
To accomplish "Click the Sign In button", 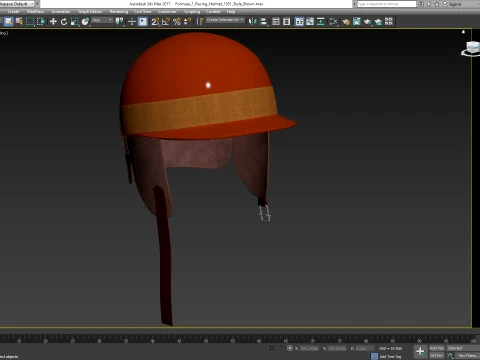I will [452, 4].
